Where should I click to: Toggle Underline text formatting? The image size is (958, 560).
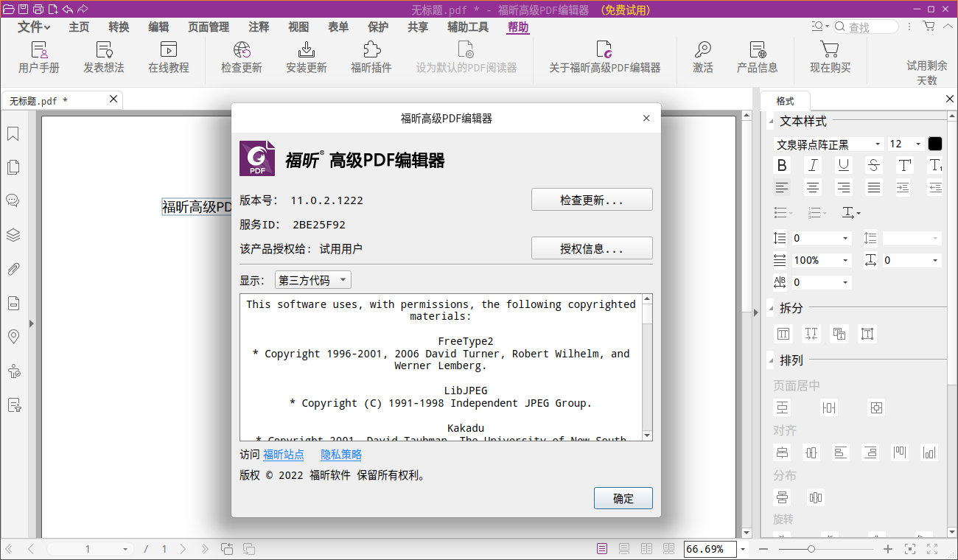click(x=843, y=166)
